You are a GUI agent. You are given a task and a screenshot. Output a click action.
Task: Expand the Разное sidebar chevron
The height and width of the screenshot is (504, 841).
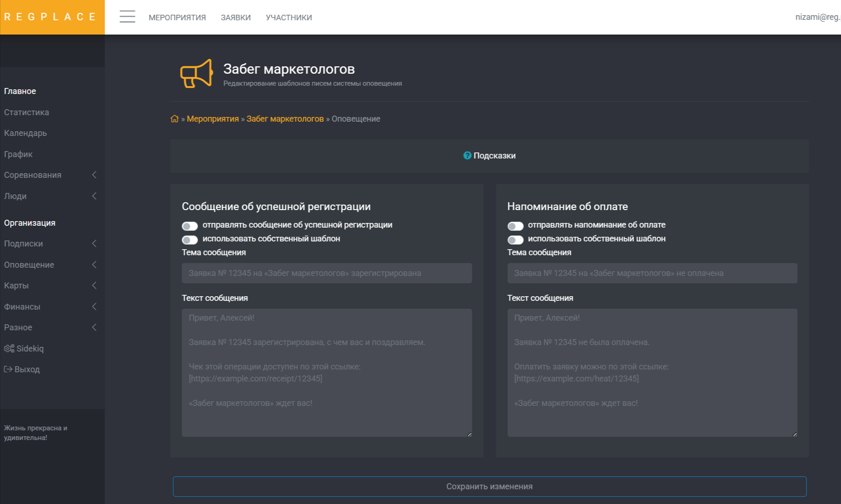tap(94, 327)
